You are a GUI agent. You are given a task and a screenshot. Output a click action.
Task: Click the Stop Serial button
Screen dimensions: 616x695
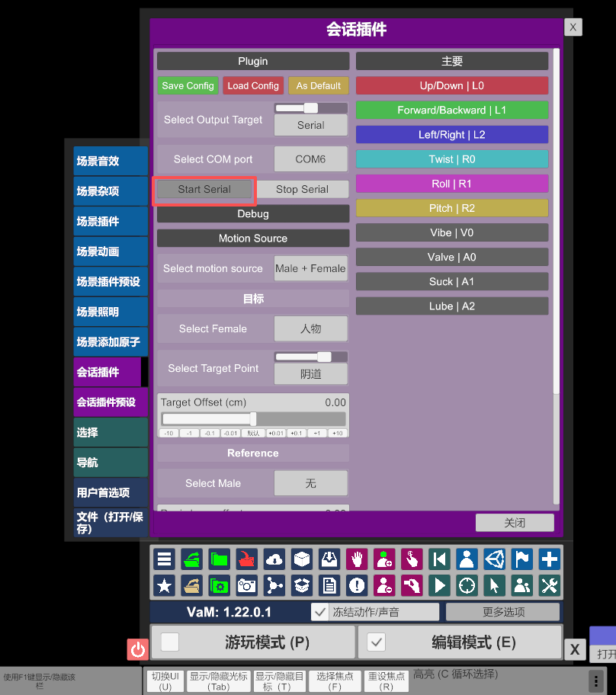[x=303, y=189]
